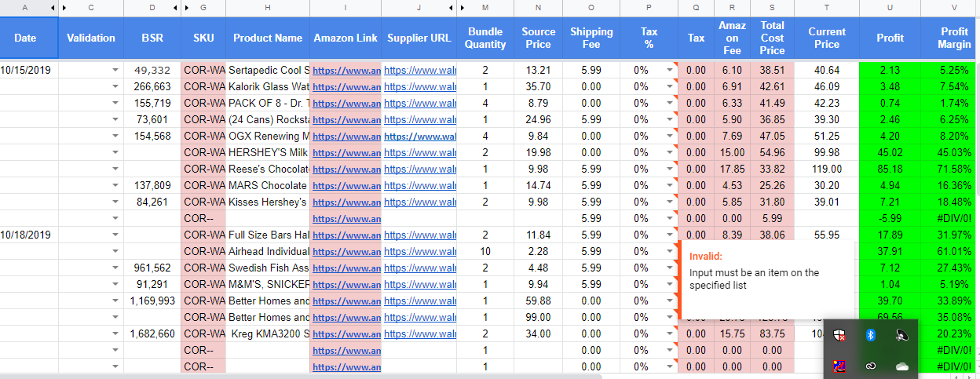The image size is (980, 379).
Task: Open Windows Security shield tray icon
Action: 840,335
